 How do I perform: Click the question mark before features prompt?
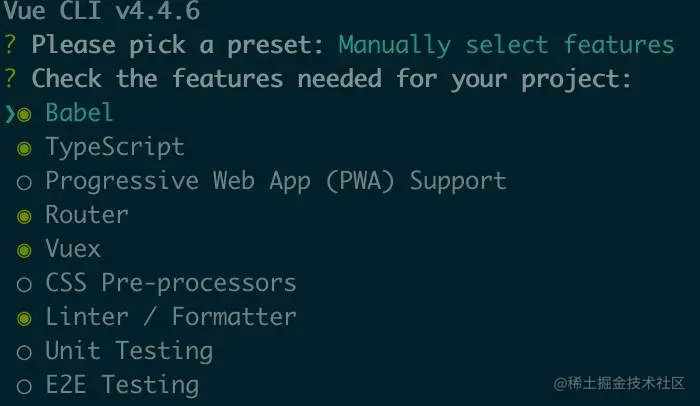10,79
